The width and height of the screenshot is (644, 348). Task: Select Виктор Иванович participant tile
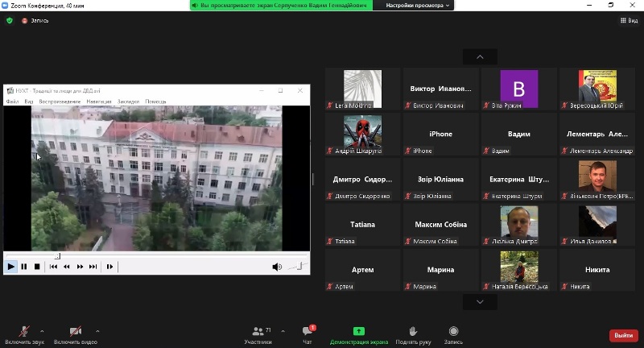[x=440, y=89]
